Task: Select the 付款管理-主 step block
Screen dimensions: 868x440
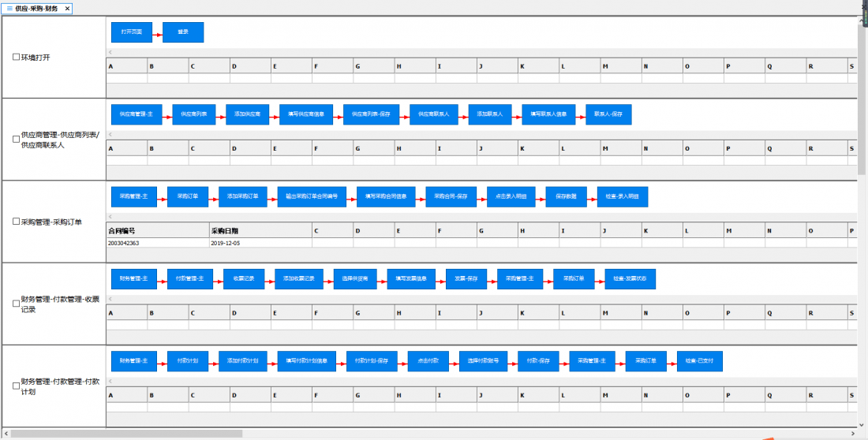Action: coord(190,279)
